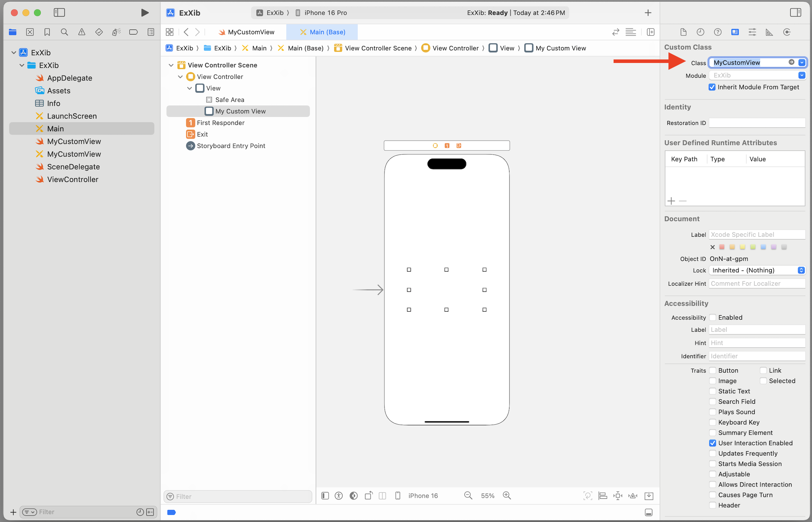Open the Attributes inspector icon
Image resolution: width=812 pixels, height=522 pixels.
[752, 32]
